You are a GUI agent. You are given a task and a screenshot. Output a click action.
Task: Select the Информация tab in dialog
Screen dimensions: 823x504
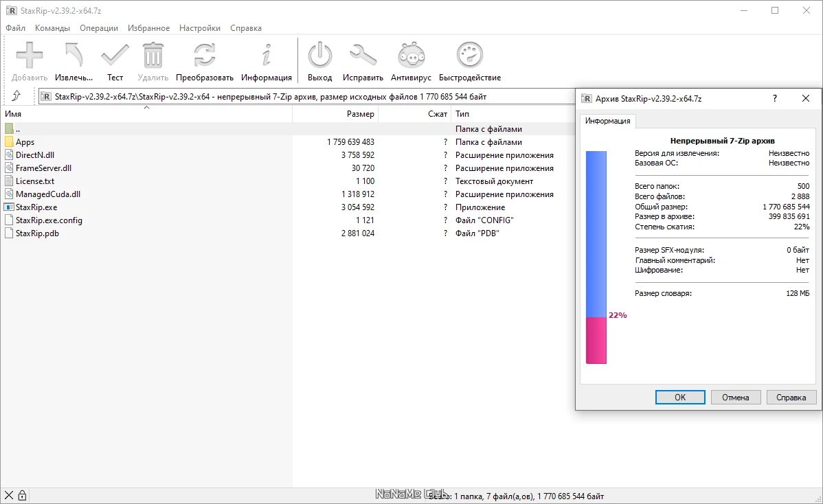click(x=607, y=121)
